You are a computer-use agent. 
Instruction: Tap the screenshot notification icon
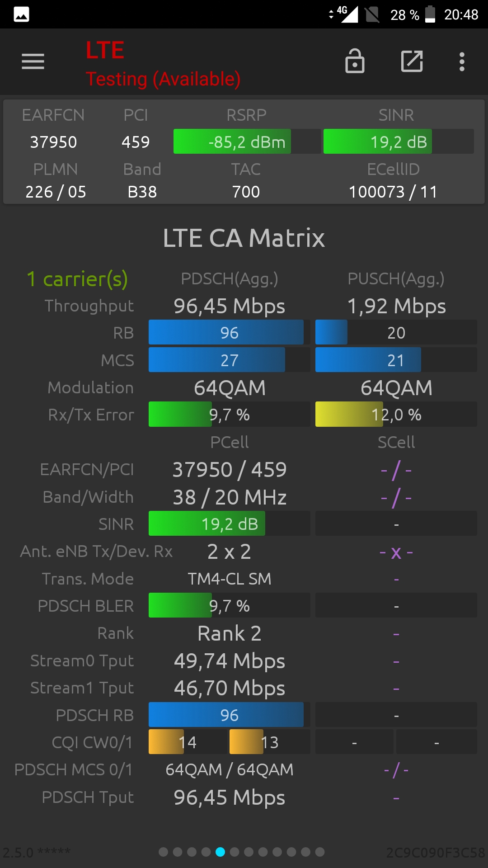pos(22,14)
